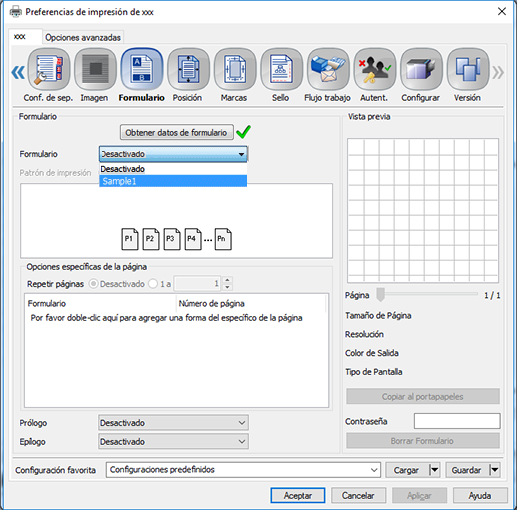517x510 pixels.
Task: Open the Versión icon
Action: pos(468,69)
